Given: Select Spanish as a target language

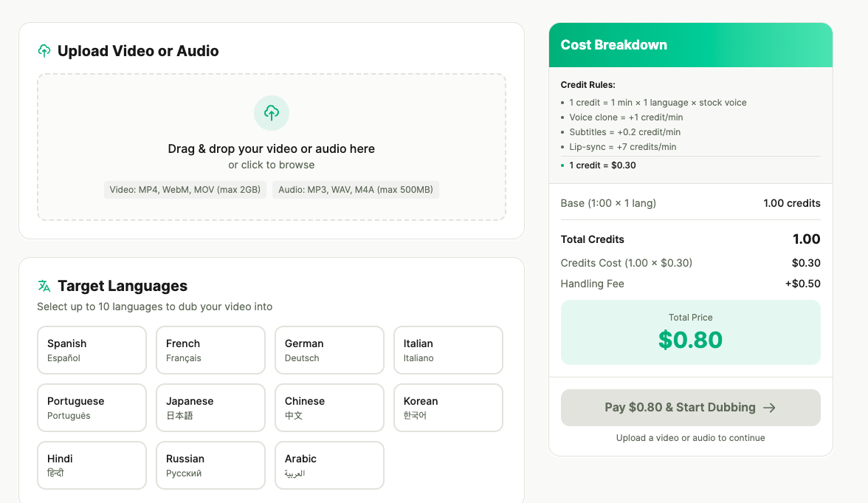Looking at the screenshot, I should tap(92, 349).
